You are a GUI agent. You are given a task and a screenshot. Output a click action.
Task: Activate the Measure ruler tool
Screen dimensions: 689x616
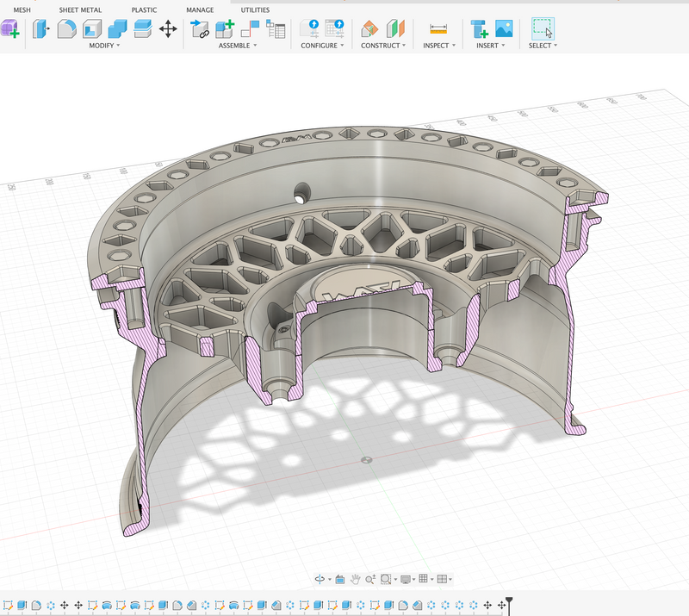click(438, 29)
